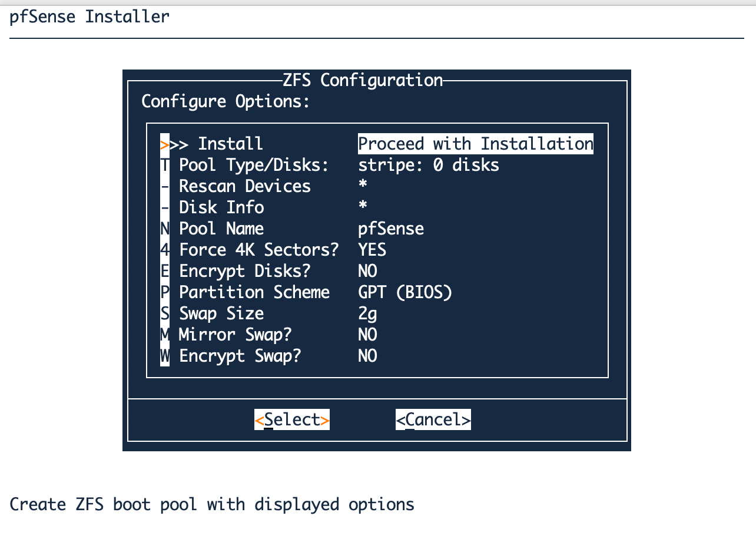Click 'Create ZFS boot pool with displayed options' text

click(x=212, y=504)
